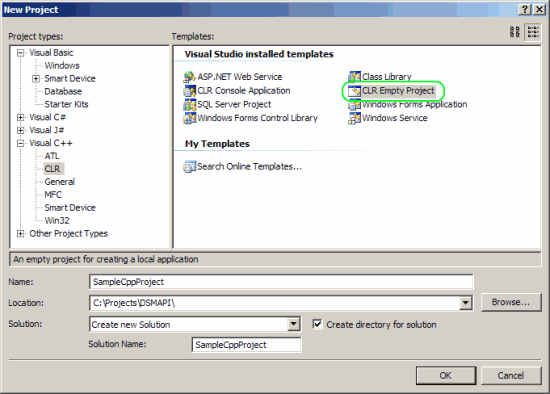550x394 pixels.
Task: Select the Class Library template icon
Action: (x=354, y=76)
